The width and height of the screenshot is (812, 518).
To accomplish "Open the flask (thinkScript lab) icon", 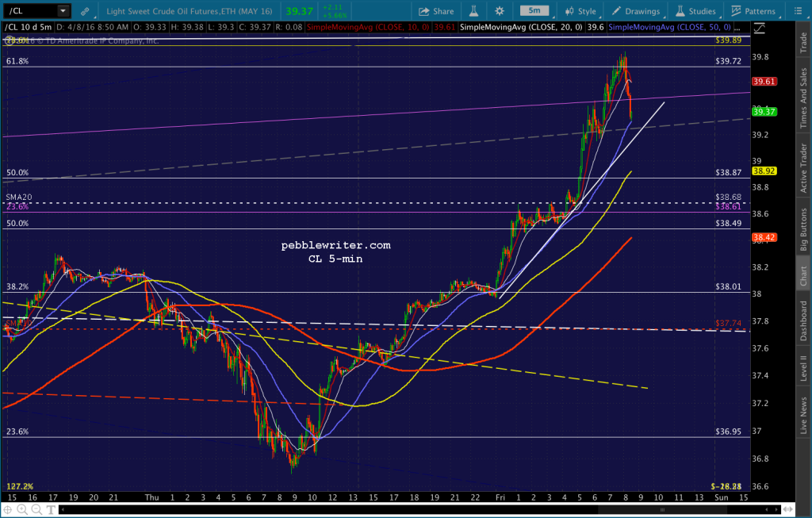I will click(x=474, y=11).
